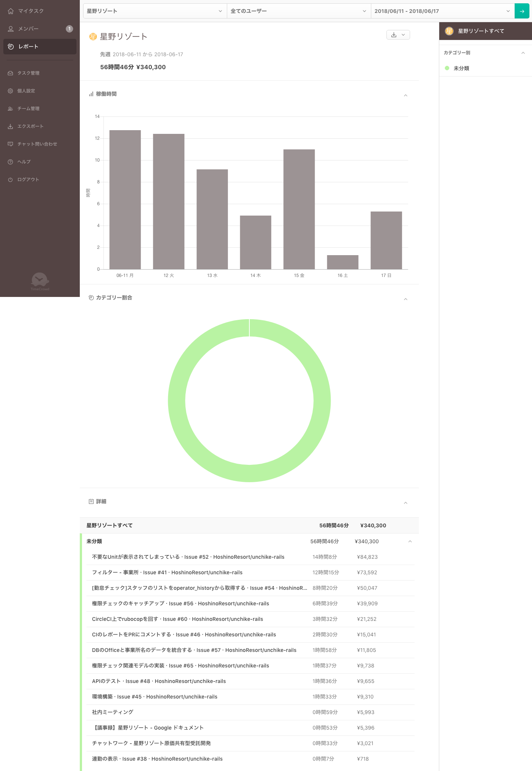Click the power icon beside ログアウト
532x771 pixels.
tap(10, 180)
